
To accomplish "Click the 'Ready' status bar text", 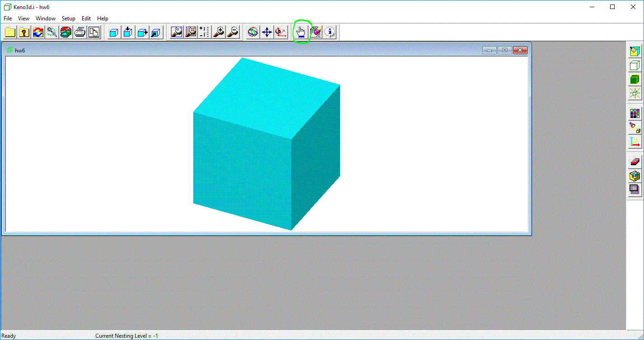I will click(x=9, y=336).
